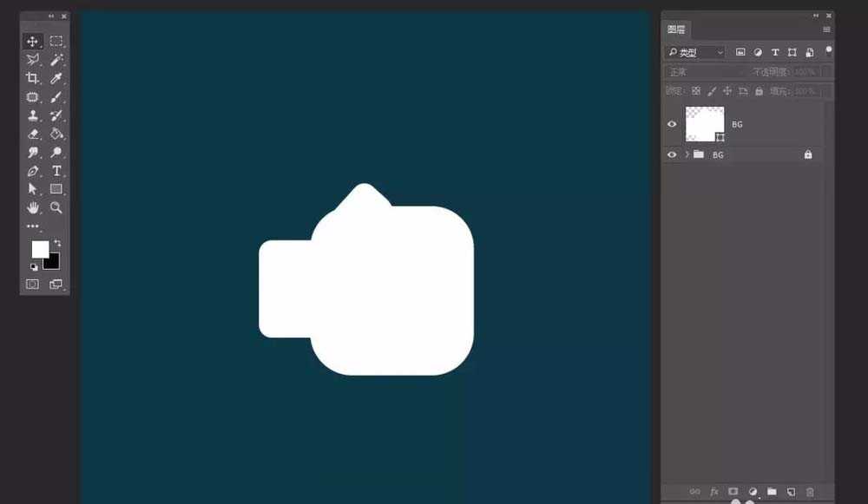Click the delete layer trash button
Screen dimensions: 868x504
[810, 492]
